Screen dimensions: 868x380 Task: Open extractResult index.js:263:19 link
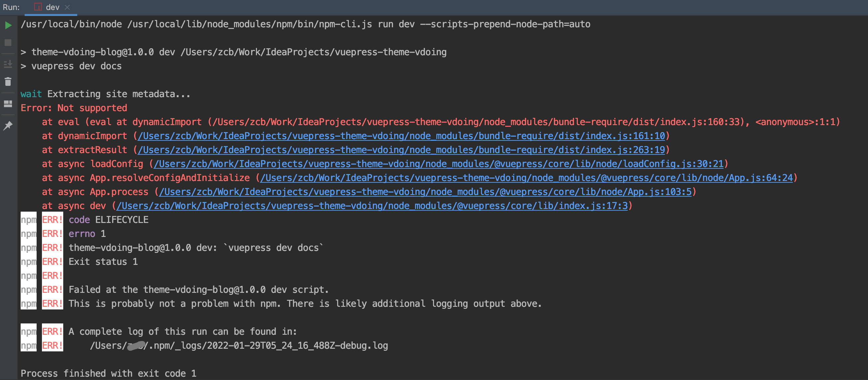[x=401, y=150]
